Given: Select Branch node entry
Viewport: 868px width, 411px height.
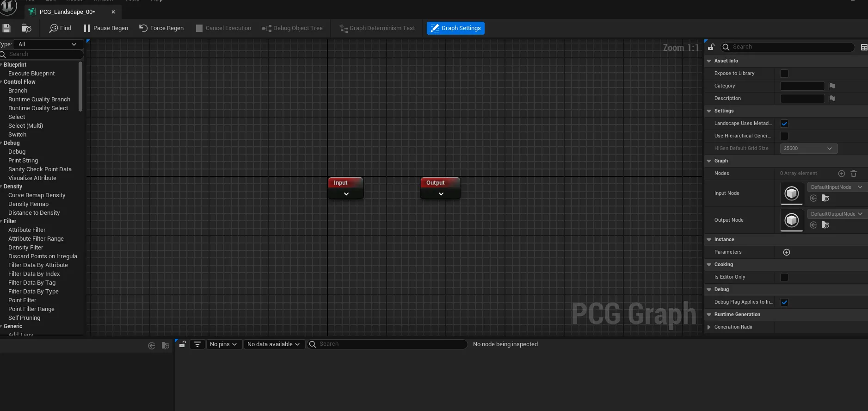Looking at the screenshot, I should pyautogui.click(x=18, y=91).
